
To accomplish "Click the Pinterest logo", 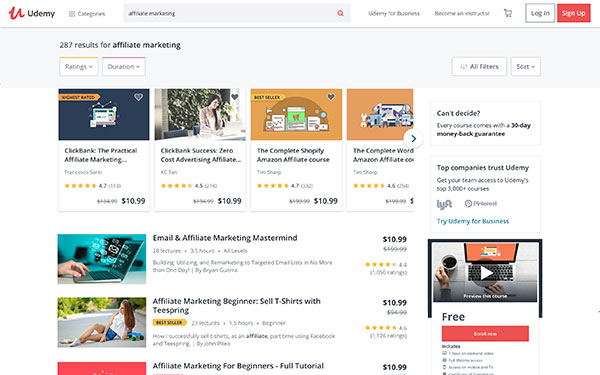I will click(x=481, y=204).
